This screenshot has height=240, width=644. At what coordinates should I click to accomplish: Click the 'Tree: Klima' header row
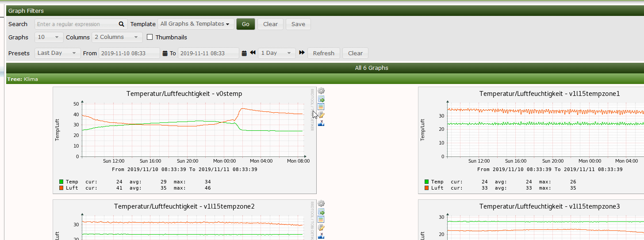pos(325,79)
